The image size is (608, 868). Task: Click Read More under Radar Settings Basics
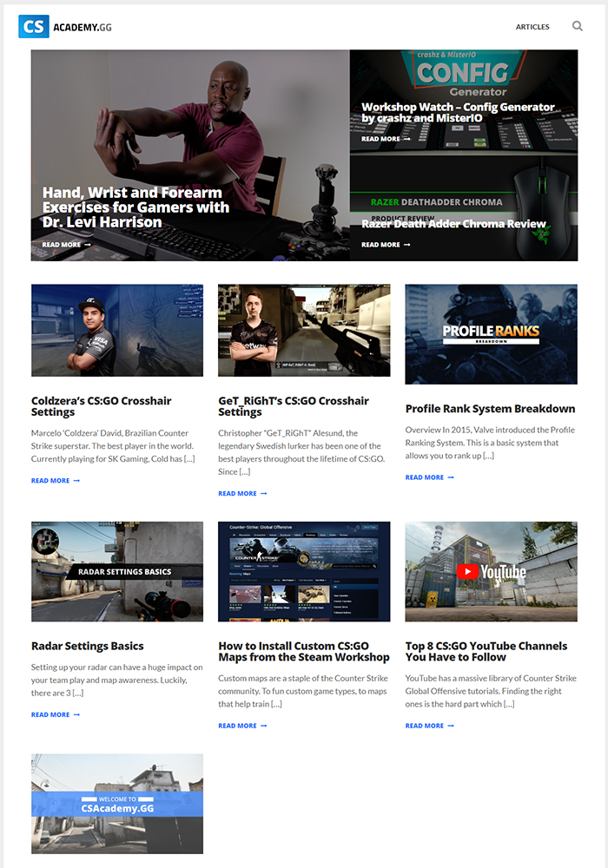click(56, 714)
